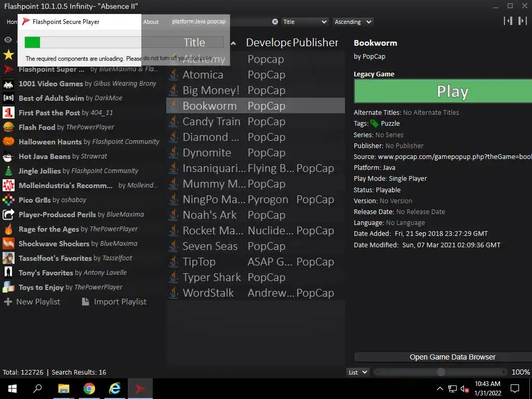Click the Java icon beside Typer Shark

click(174, 277)
